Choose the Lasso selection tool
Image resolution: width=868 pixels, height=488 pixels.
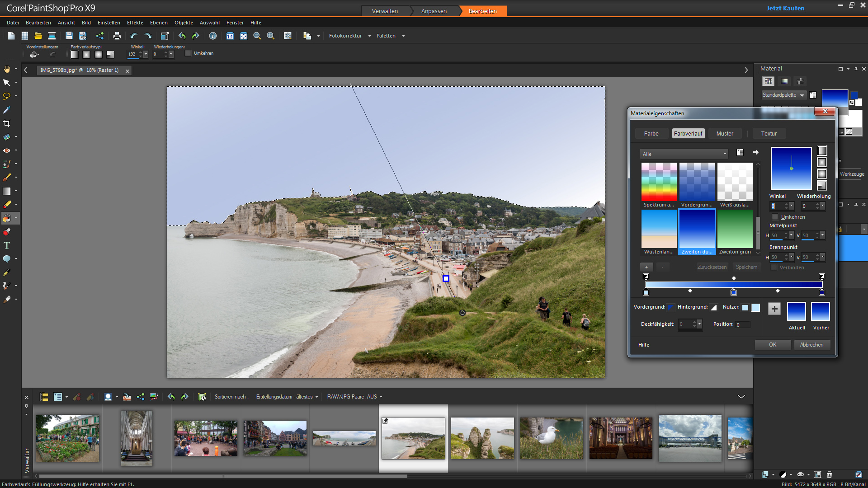coord(7,96)
